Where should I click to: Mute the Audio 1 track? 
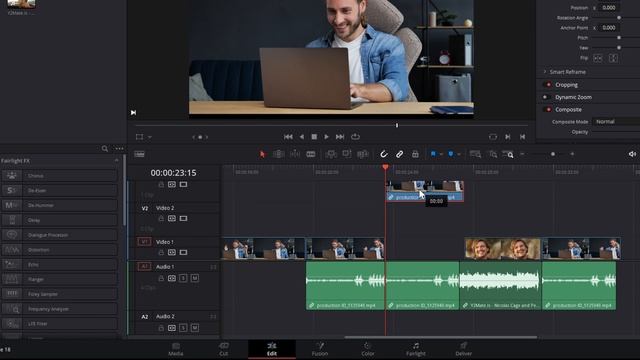[x=195, y=278]
